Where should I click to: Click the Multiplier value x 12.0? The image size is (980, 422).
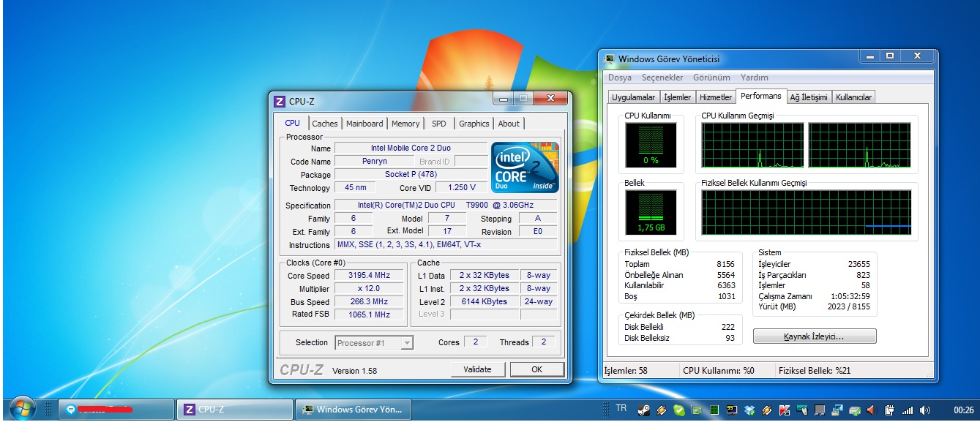[x=370, y=289]
